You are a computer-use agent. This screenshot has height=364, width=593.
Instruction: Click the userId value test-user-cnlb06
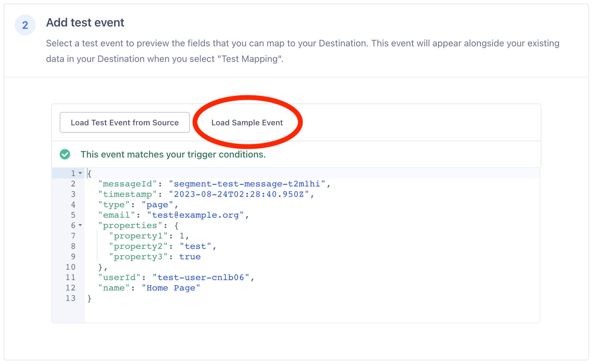point(201,278)
